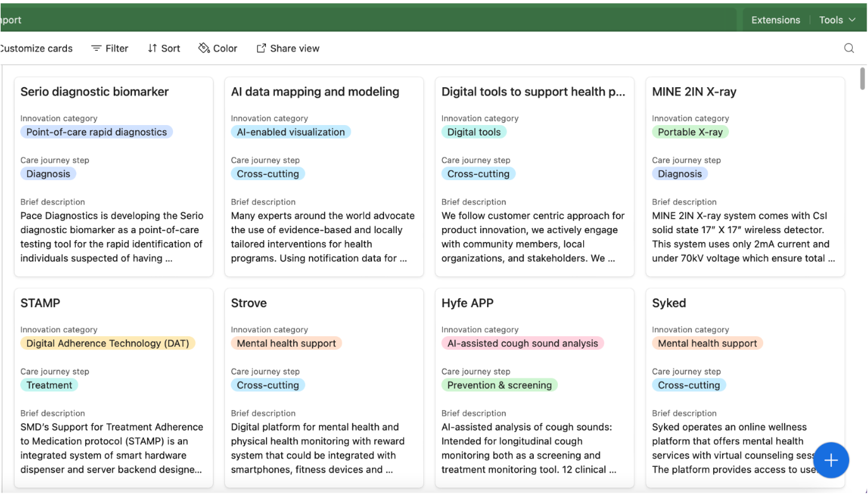Click the STAMP brief description text

112,449
